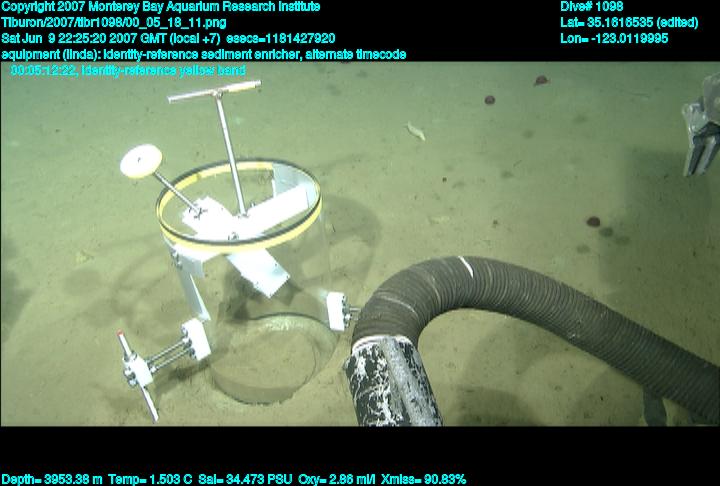Select the equipment sediment enricher annotation line
Screen dimensions: 720x486
204,54
